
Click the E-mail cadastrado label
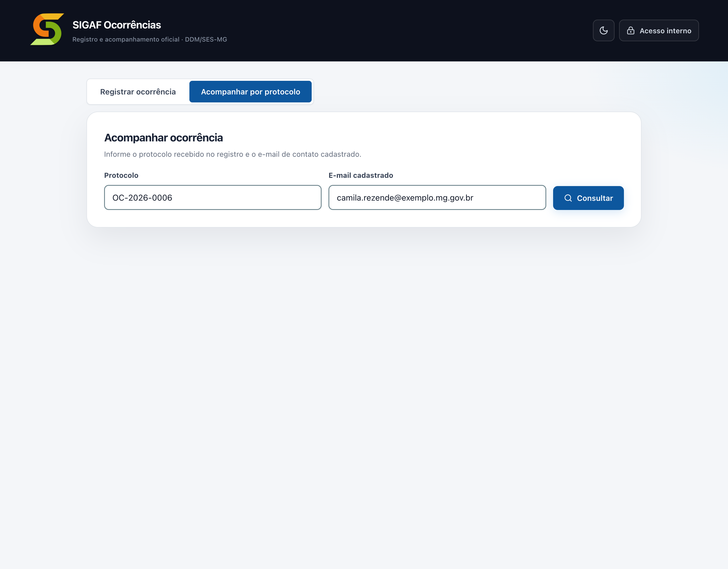tap(361, 176)
